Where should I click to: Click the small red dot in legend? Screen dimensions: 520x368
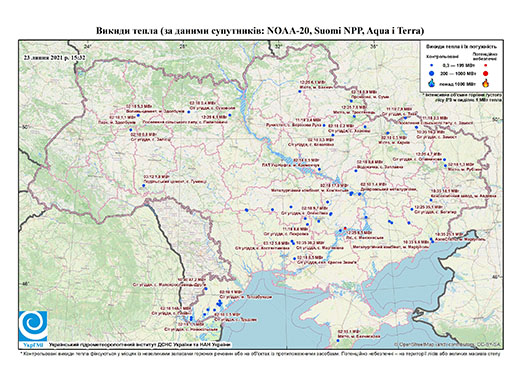tap(486, 65)
